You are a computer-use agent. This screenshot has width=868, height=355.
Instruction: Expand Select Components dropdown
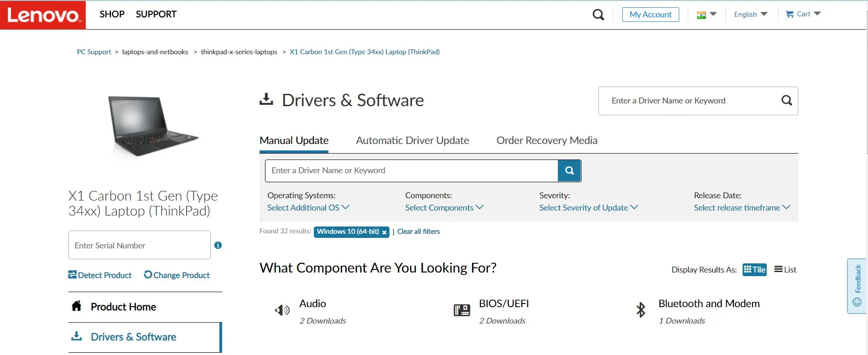[x=444, y=208]
